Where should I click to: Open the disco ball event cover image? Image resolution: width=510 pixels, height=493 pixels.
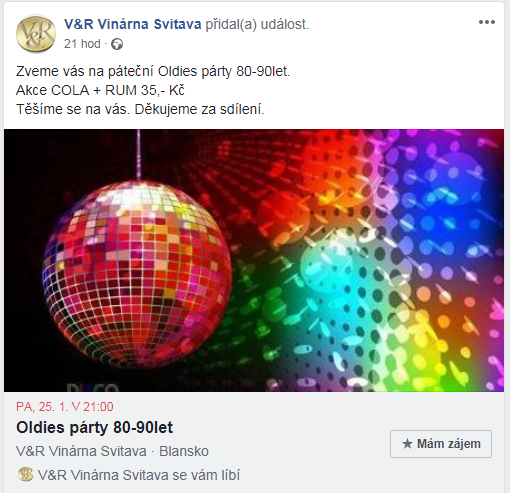(x=254, y=260)
